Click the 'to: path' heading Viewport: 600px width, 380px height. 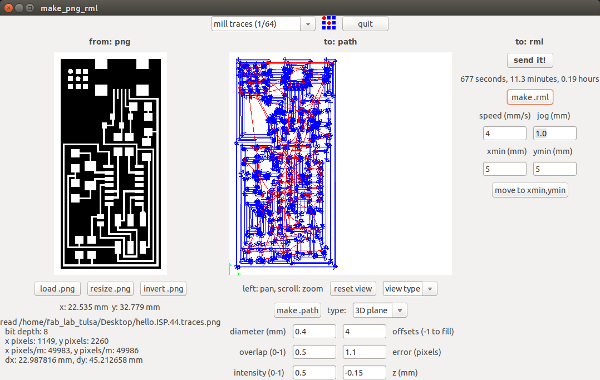(340, 41)
